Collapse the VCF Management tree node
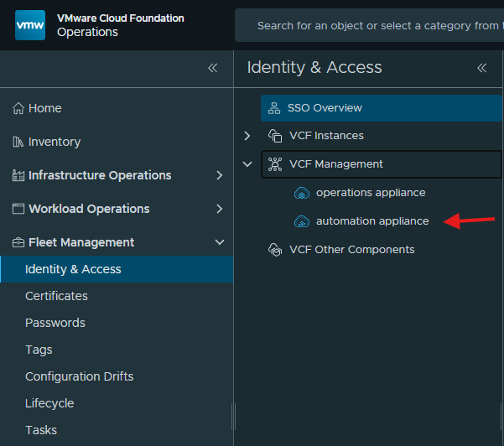Image resolution: width=504 pixels, height=446 pixels. tap(247, 164)
